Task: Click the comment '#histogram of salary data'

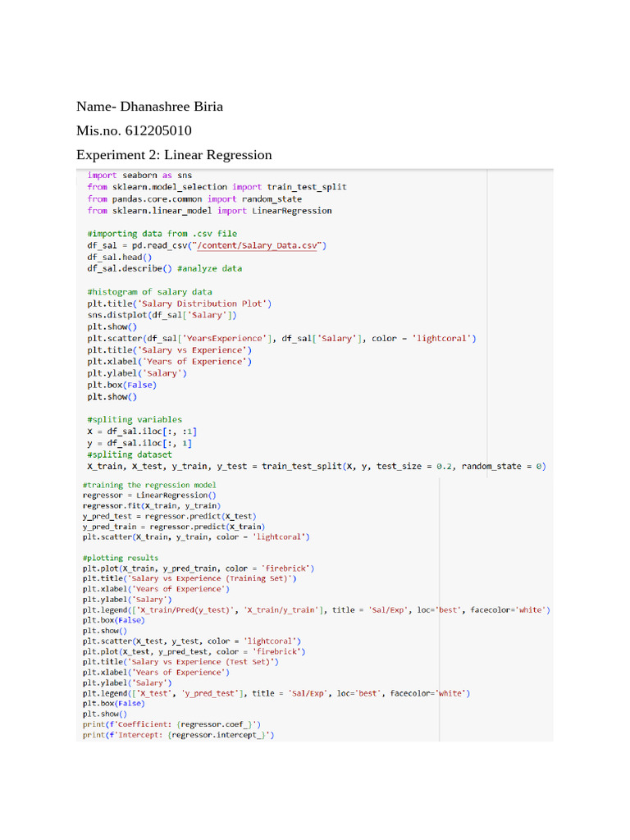Action: point(150,292)
